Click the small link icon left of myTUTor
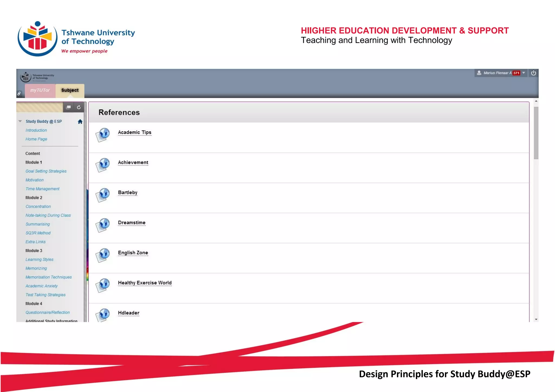Screen dimensions: 555x392 click(19, 94)
